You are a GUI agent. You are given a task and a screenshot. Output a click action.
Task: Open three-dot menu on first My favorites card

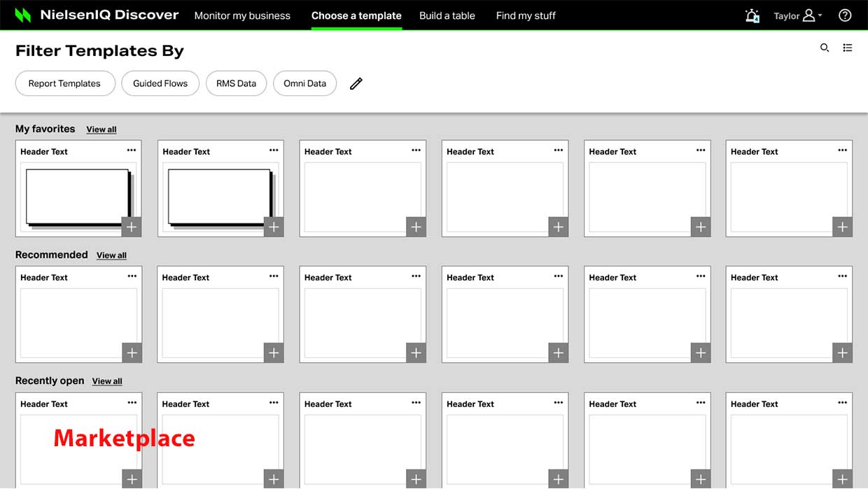pyautogui.click(x=132, y=150)
